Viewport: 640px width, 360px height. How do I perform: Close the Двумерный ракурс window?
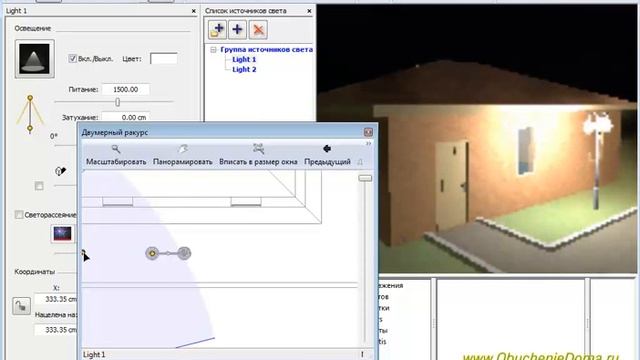pos(368,132)
